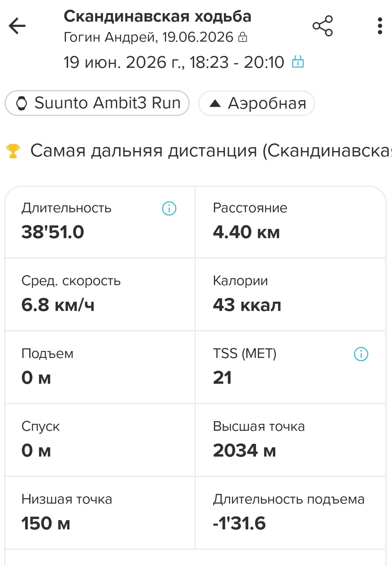Open the share icon
The width and height of the screenshot is (392, 566).
point(323,26)
